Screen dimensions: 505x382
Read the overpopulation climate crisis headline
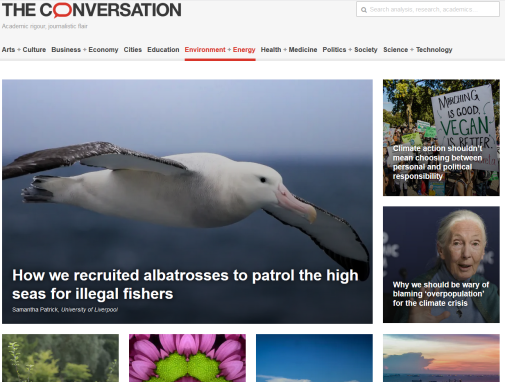441,294
